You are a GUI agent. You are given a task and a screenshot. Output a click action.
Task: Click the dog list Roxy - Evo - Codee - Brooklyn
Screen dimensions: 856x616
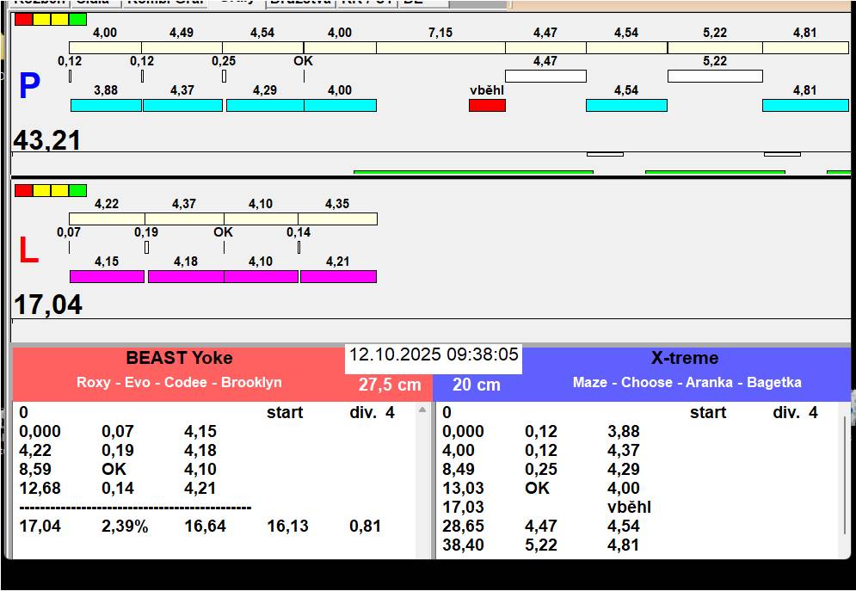click(179, 382)
